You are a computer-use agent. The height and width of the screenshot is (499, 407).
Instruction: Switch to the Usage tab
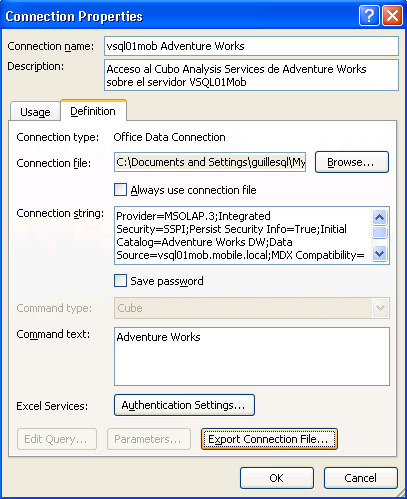point(35,112)
